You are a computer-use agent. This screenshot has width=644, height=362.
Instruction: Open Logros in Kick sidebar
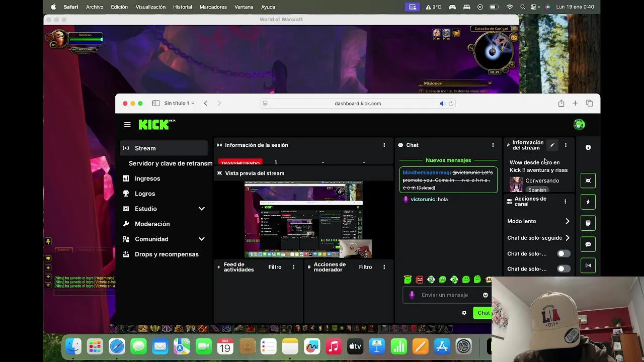coord(164,194)
